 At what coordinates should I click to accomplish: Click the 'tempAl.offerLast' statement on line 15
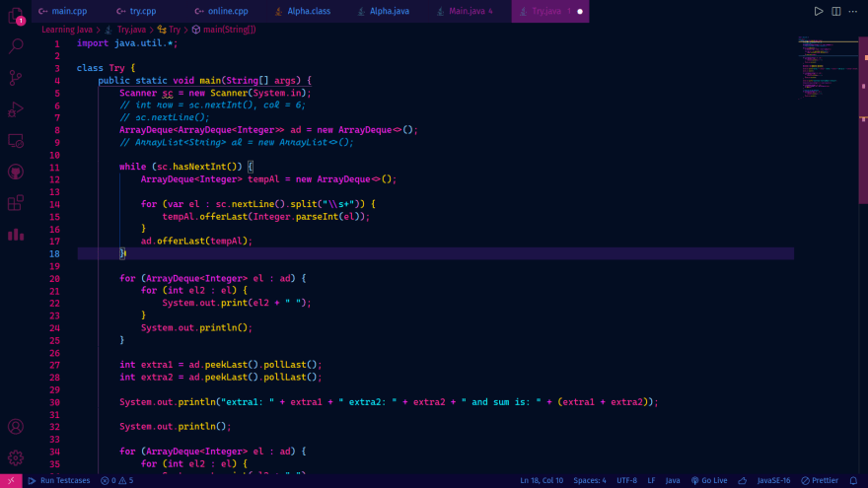pos(265,216)
